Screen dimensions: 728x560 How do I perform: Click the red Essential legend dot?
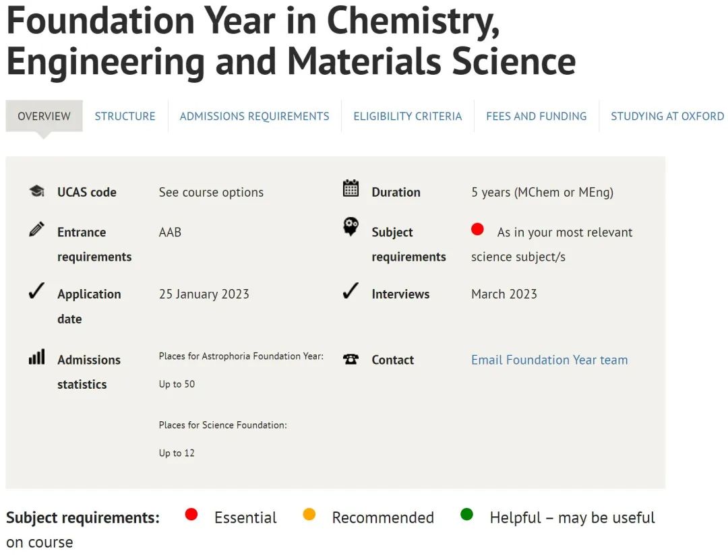pos(191,514)
